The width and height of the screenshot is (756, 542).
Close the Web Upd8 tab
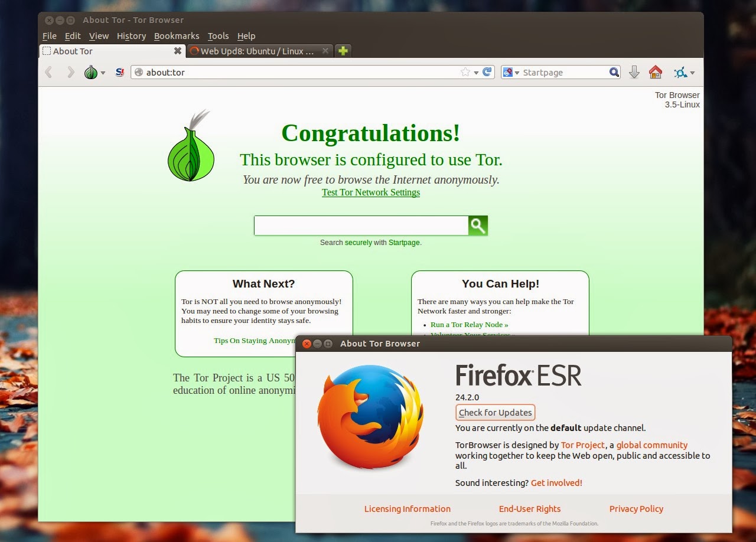(x=325, y=51)
